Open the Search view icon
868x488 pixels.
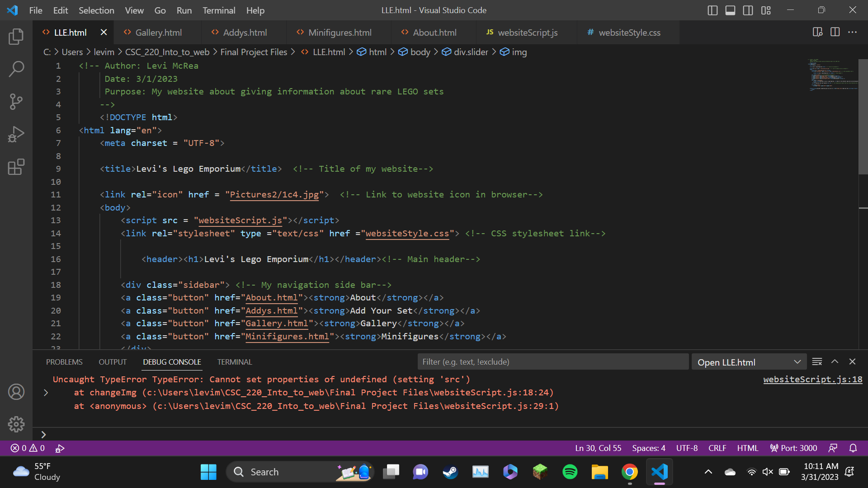pyautogui.click(x=16, y=69)
